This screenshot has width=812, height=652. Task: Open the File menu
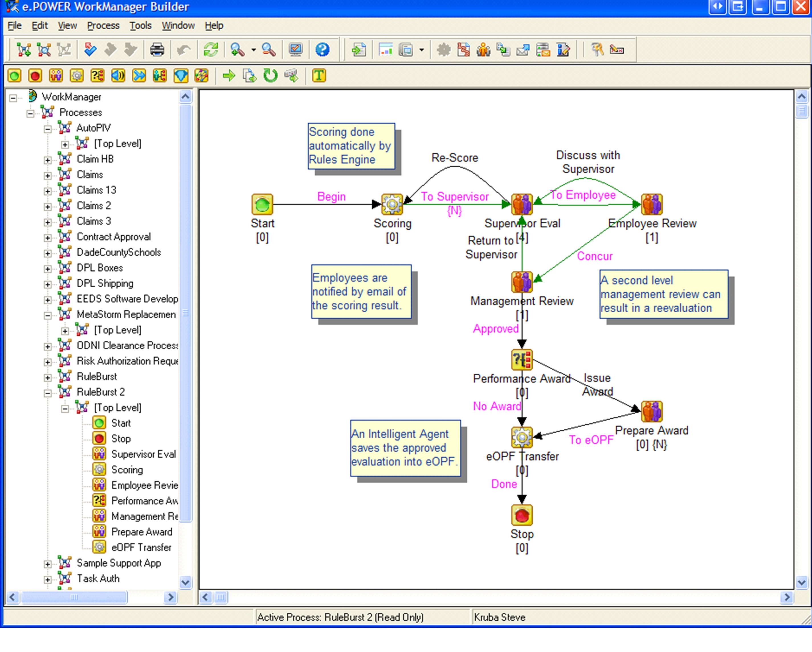[15, 26]
